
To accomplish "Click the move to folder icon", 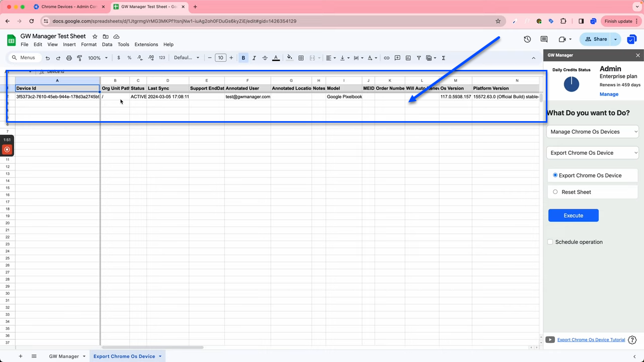I will click(106, 37).
